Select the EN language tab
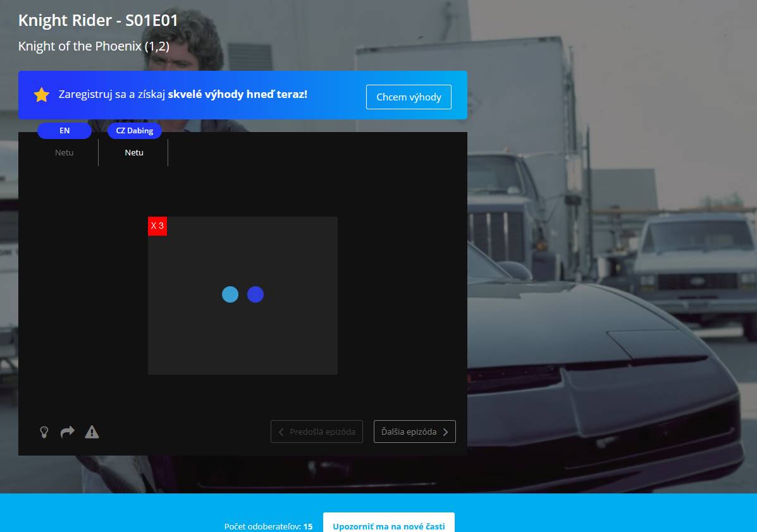The height and width of the screenshot is (532, 757). (x=65, y=131)
